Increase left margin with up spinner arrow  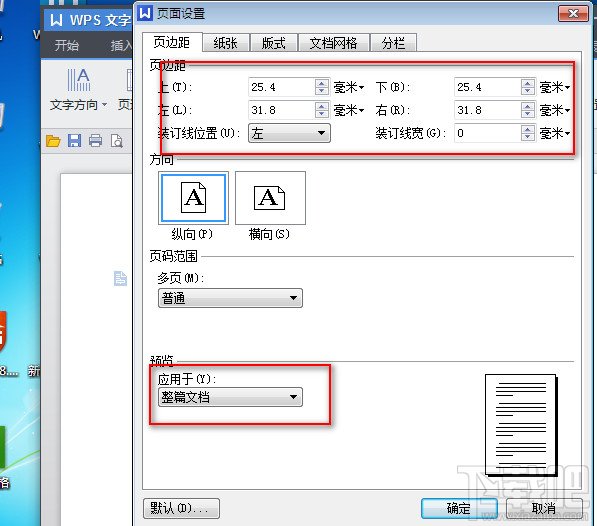point(322,106)
